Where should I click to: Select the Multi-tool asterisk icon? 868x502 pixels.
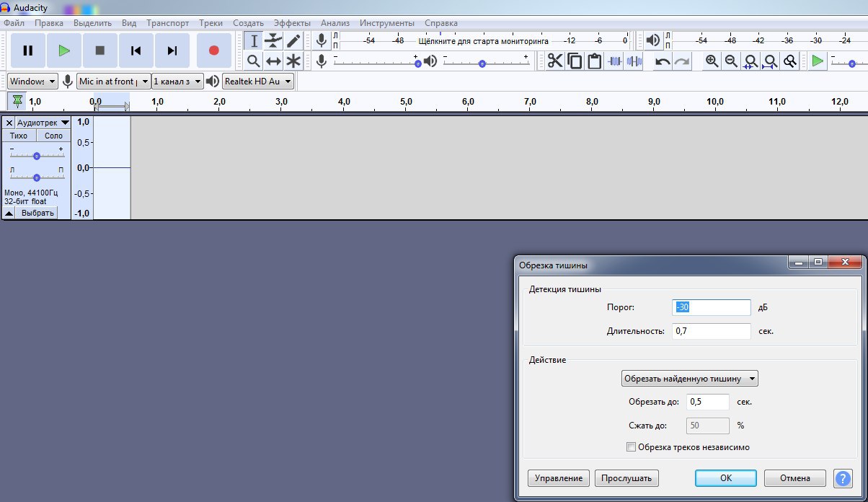coord(293,61)
